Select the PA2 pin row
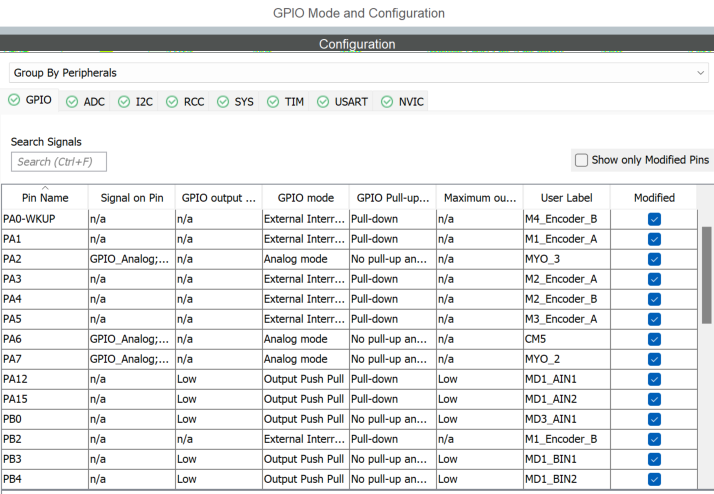The height and width of the screenshot is (494, 714). click(45, 259)
